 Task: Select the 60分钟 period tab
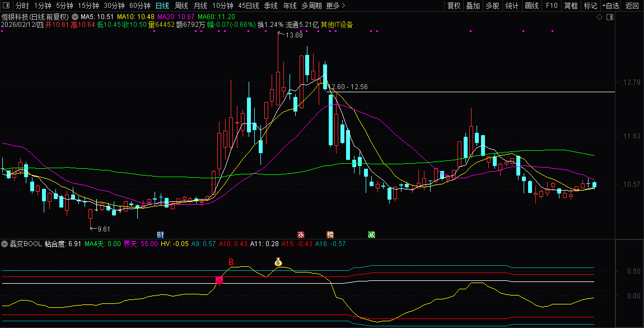(x=139, y=6)
